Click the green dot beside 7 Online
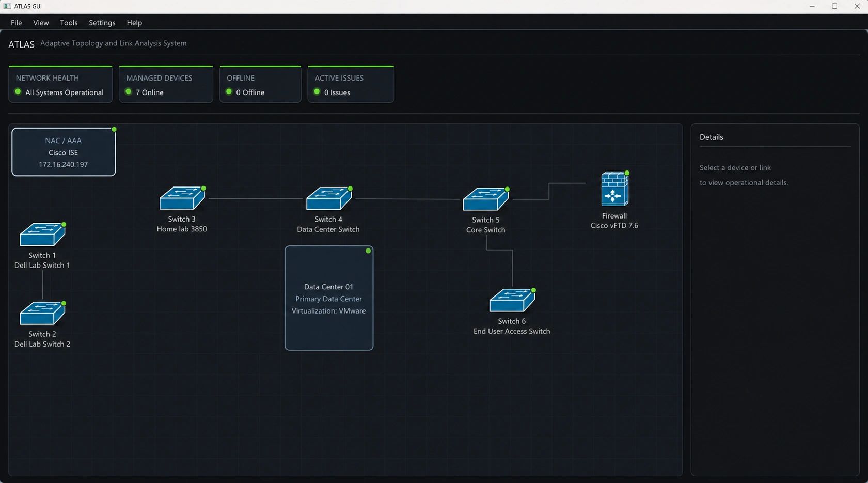The height and width of the screenshot is (483, 868). (129, 91)
